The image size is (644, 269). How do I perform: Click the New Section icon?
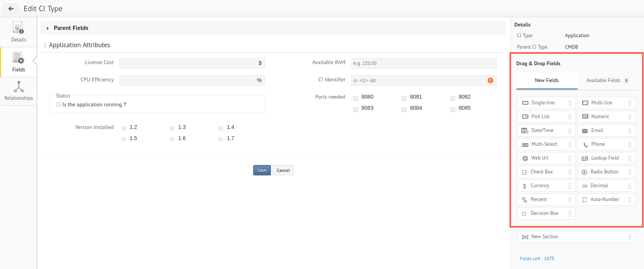click(525, 237)
